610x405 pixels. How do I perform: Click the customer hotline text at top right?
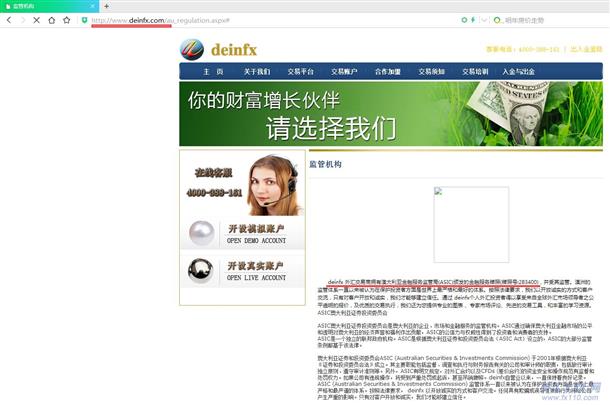coord(522,49)
